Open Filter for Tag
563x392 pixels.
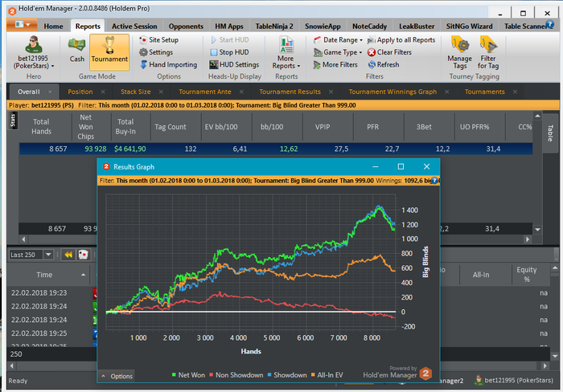coord(488,53)
